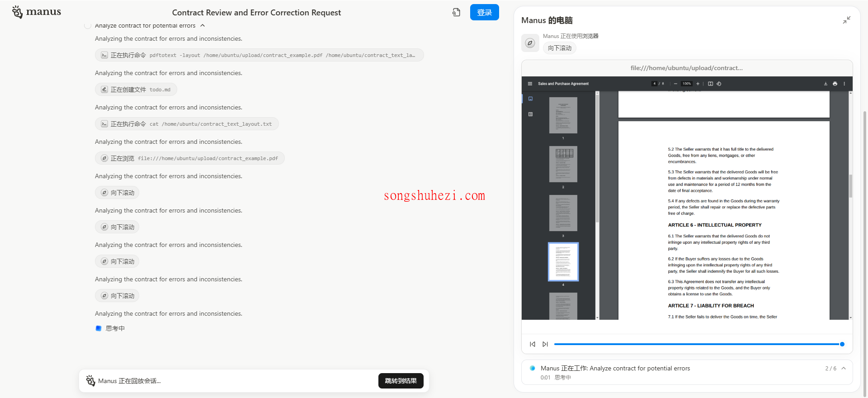Image resolution: width=868 pixels, height=398 pixels.
Task: Click the Manus logo icon
Action: pyautogui.click(x=17, y=12)
